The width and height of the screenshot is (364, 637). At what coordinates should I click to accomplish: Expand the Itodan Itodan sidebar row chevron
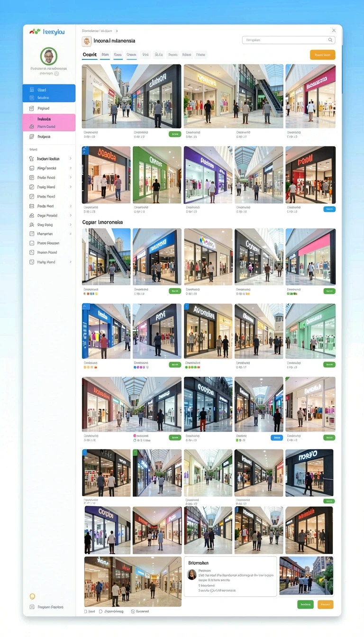coord(71,159)
